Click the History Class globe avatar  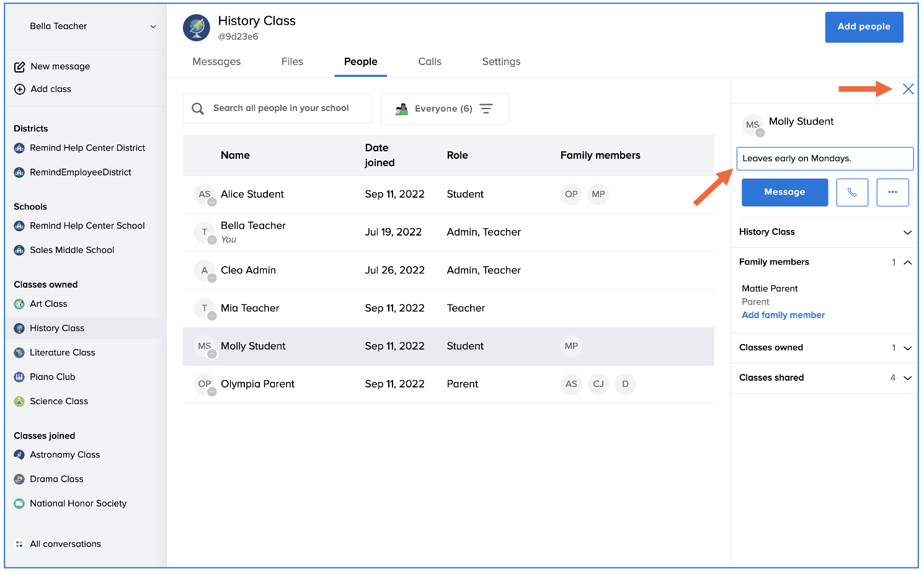[197, 28]
